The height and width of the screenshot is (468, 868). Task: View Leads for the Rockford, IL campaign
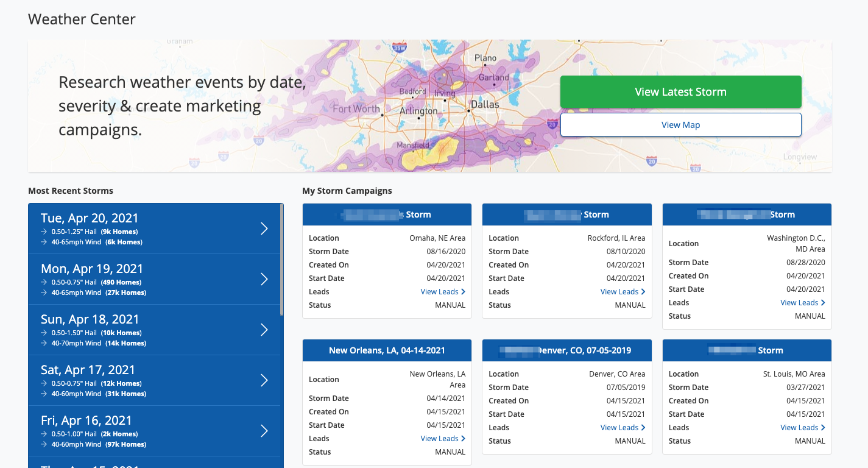(x=622, y=292)
